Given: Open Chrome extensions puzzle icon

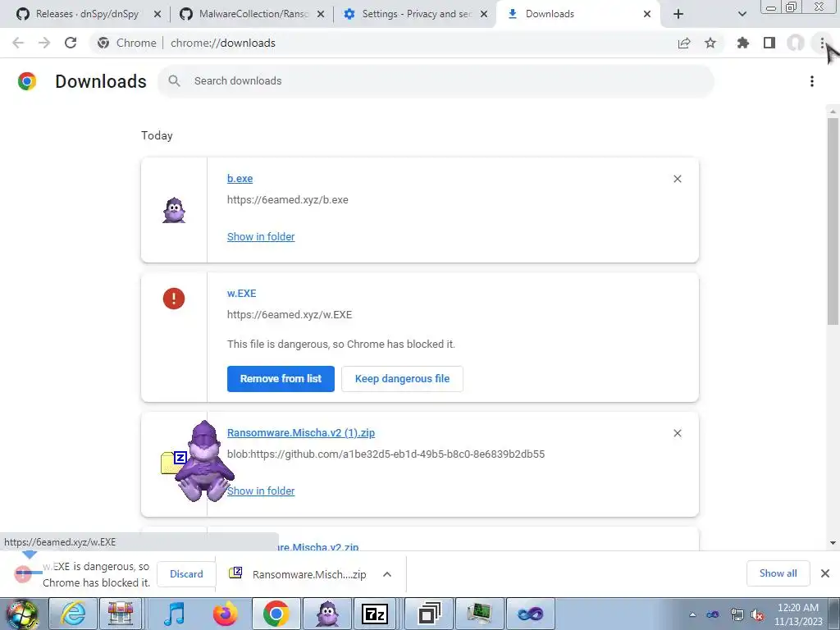Looking at the screenshot, I should pyautogui.click(x=742, y=43).
